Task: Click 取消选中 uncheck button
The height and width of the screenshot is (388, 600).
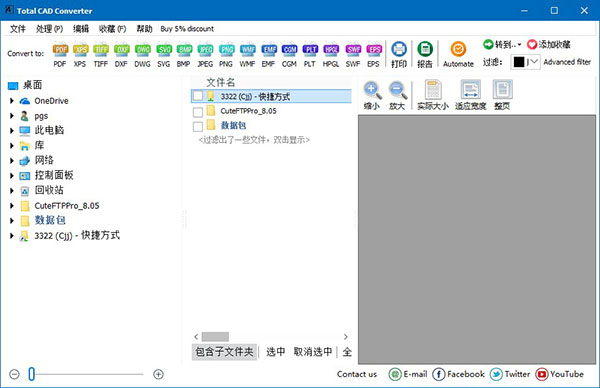Action: pos(313,352)
